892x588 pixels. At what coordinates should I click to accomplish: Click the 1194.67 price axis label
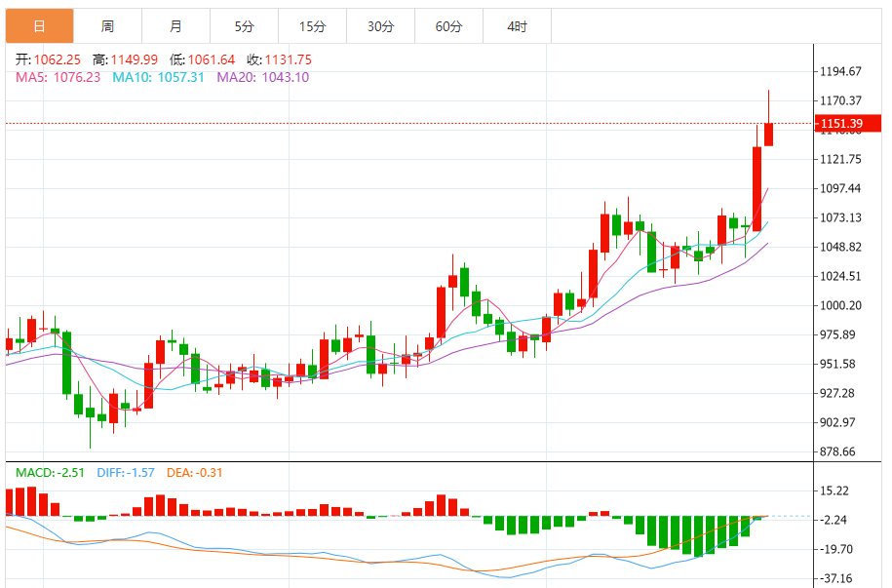click(x=840, y=71)
